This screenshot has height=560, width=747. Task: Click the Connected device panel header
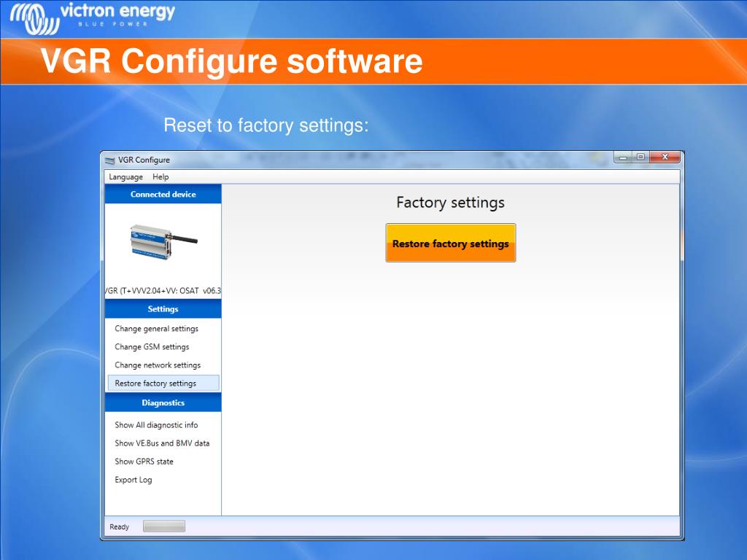(163, 194)
